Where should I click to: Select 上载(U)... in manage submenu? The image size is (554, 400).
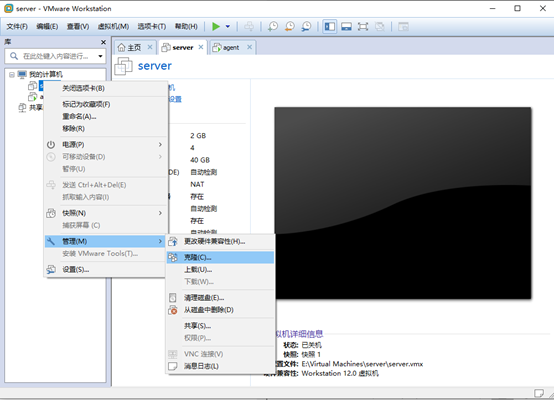[220, 270]
